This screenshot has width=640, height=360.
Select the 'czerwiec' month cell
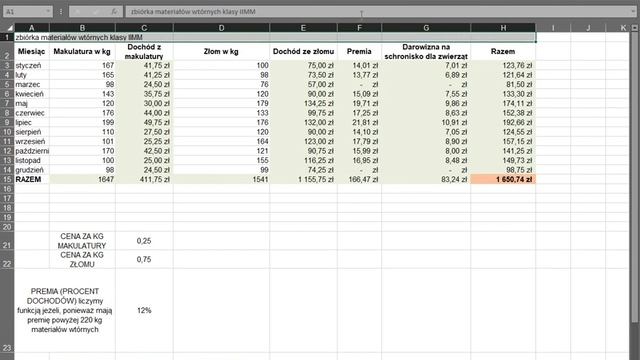click(32, 113)
